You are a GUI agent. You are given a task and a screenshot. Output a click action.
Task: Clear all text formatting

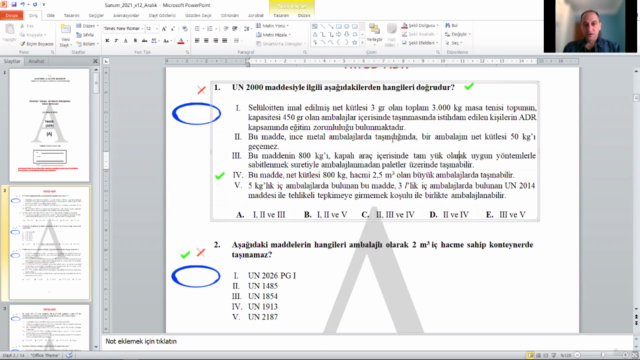pyautogui.click(x=185, y=29)
